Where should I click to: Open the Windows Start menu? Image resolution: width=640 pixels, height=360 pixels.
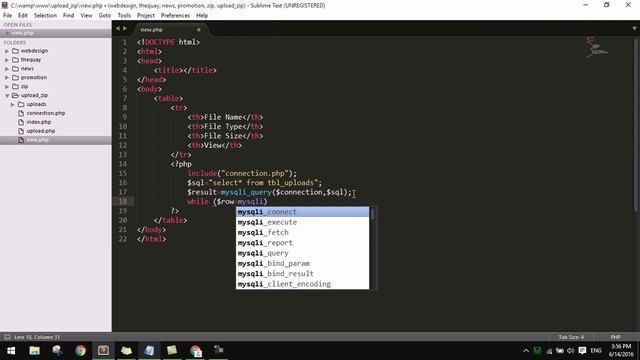(11, 351)
